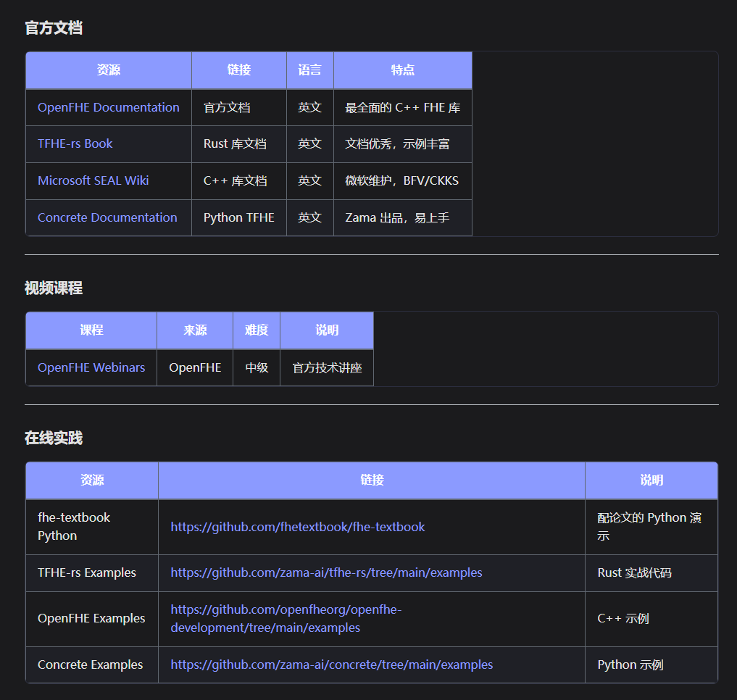Viewport: 737px width, 700px height.
Task: Click the 课程 column header
Action: [x=91, y=330]
